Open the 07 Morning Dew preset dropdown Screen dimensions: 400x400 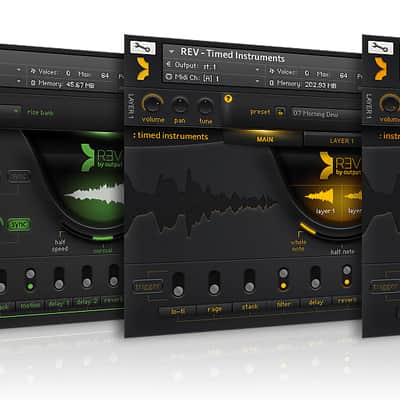coord(325,114)
